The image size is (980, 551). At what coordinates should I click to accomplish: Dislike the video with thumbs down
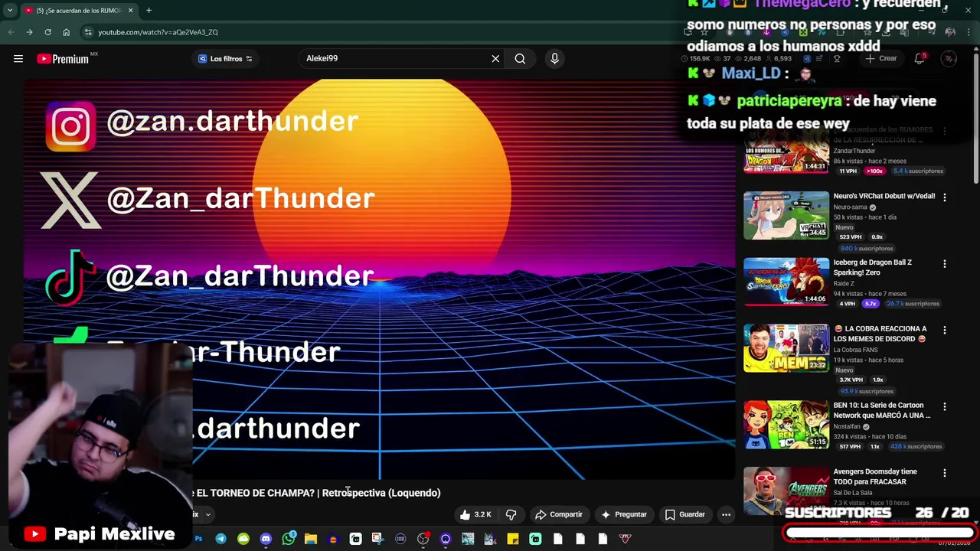point(511,514)
